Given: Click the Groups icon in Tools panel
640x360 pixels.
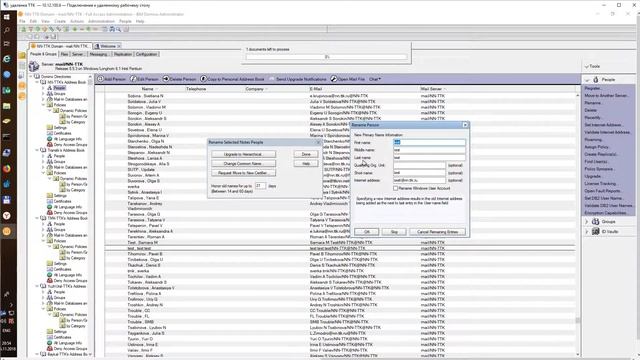Looking at the screenshot, I should [x=596, y=222].
